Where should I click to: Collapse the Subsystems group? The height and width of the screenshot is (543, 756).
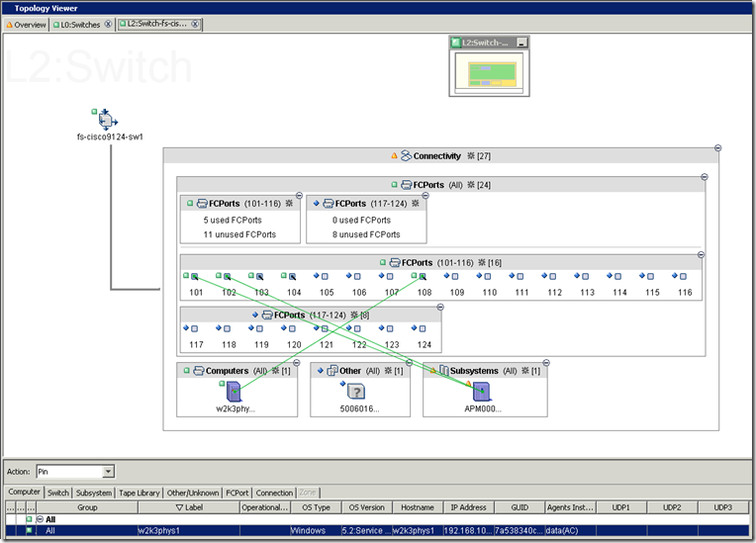pyautogui.click(x=546, y=363)
